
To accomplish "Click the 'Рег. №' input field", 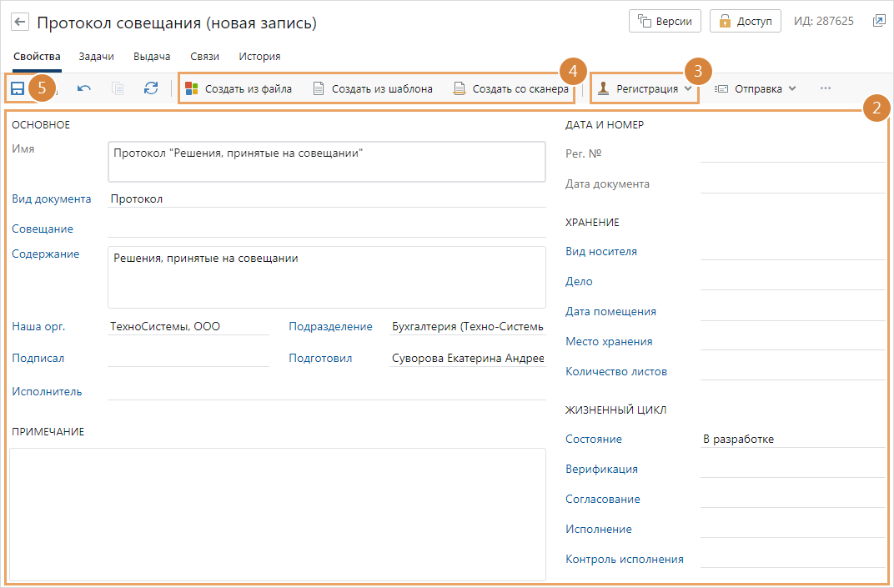I will point(792,153).
